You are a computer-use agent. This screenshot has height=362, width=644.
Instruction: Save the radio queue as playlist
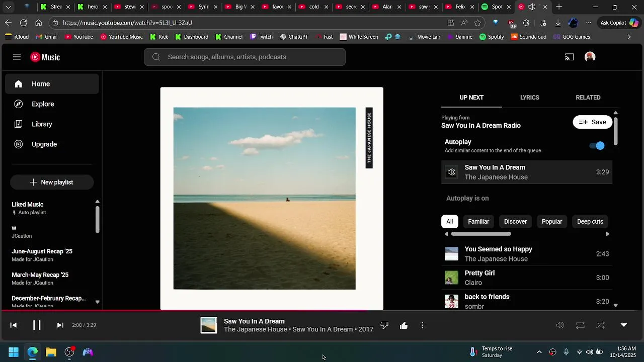click(x=592, y=122)
